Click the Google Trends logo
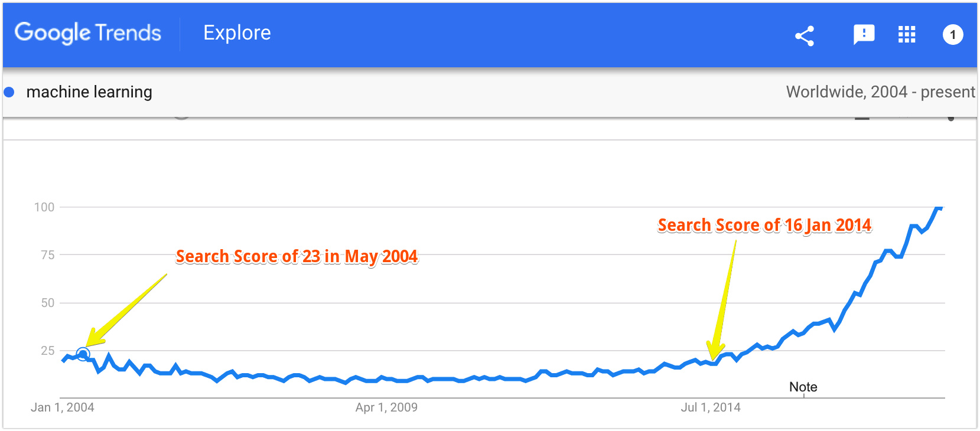 pos(88,33)
